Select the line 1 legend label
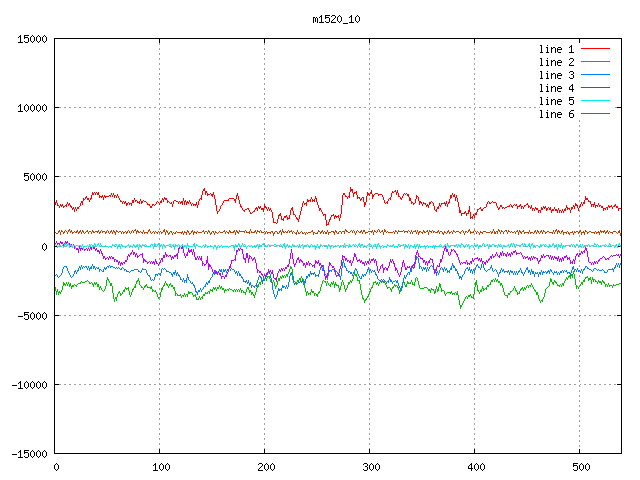This screenshot has height=480, width=640. 557,49
